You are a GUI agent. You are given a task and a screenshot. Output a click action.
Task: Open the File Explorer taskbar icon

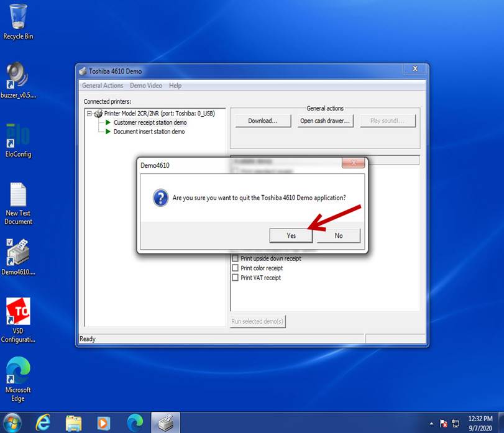[73, 422]
